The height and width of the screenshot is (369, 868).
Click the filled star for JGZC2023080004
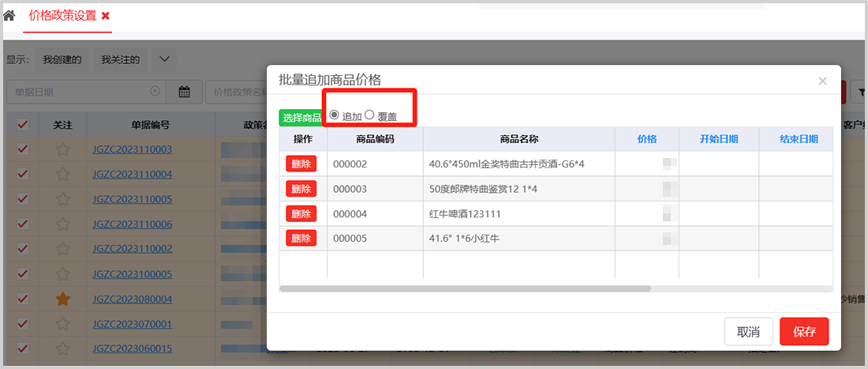[x=63, y=299]
